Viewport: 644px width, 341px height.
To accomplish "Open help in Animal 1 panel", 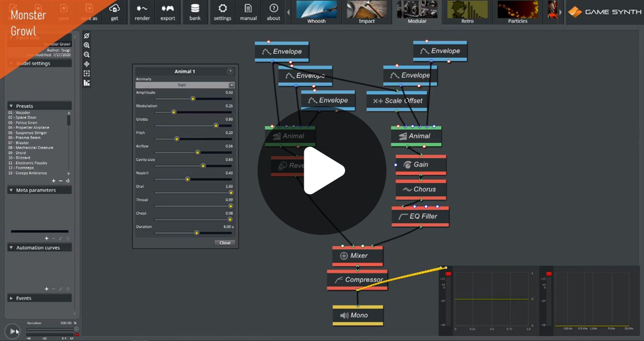I will pos(230,71).
